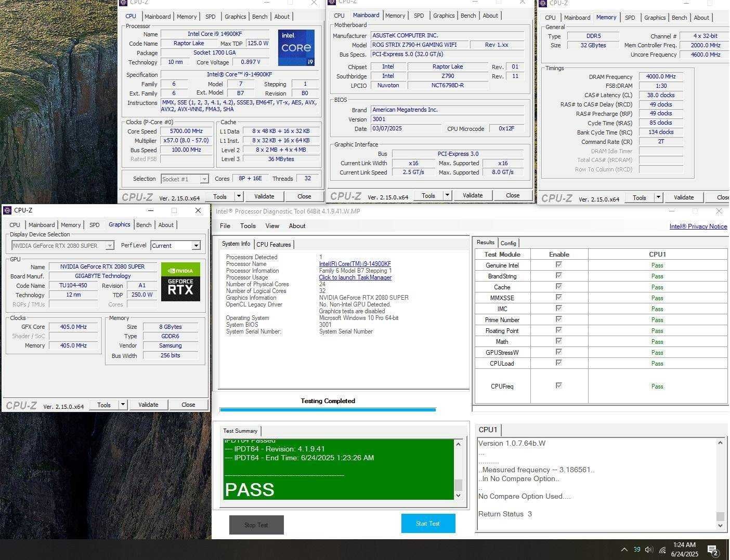Click the CPU-Z Memory window title icon
This screenshot has height=560, width=730.
(543, 3)
